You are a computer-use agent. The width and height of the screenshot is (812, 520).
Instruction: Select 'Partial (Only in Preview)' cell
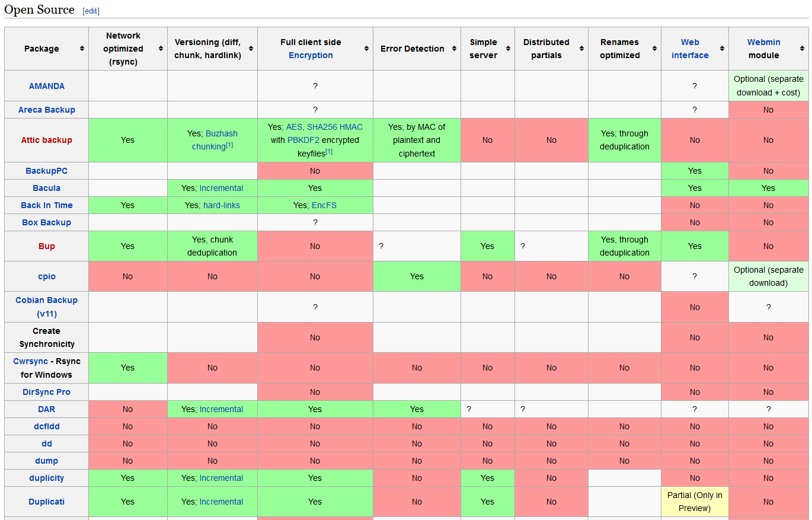(695, 502)
